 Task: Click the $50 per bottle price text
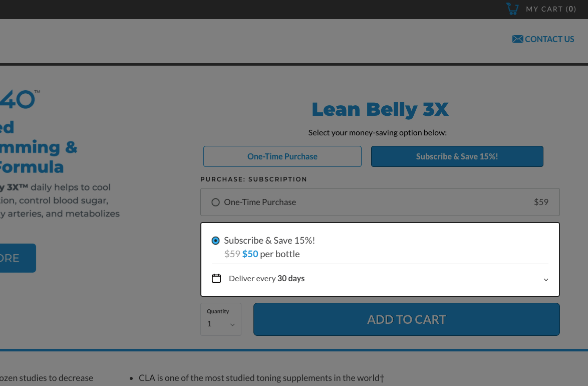tap(271, 254)
